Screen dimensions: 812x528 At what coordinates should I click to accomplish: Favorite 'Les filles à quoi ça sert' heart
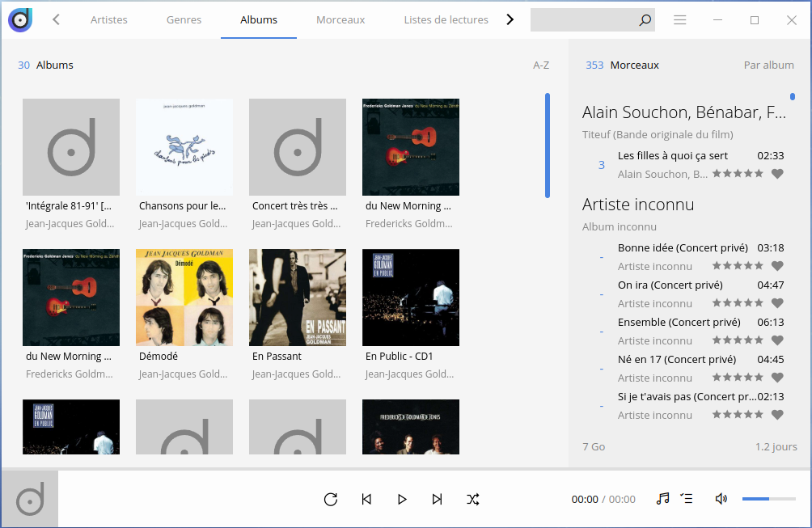777,174
